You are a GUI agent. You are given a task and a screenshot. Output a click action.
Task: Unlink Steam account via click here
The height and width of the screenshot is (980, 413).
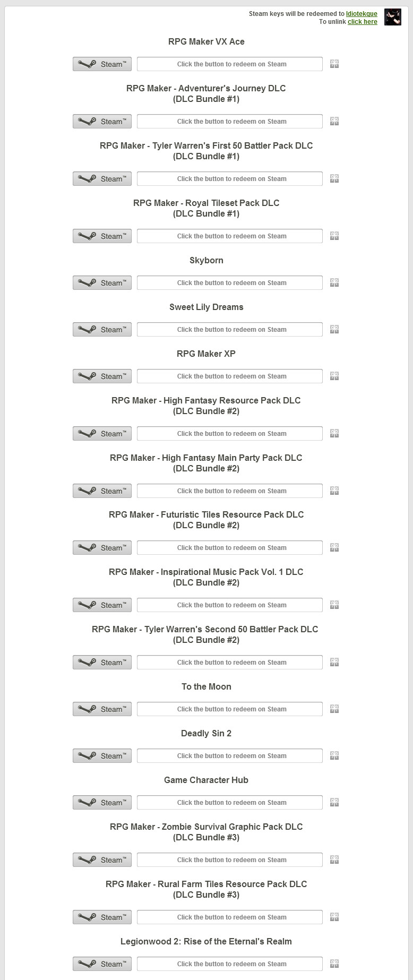point(363,22)
